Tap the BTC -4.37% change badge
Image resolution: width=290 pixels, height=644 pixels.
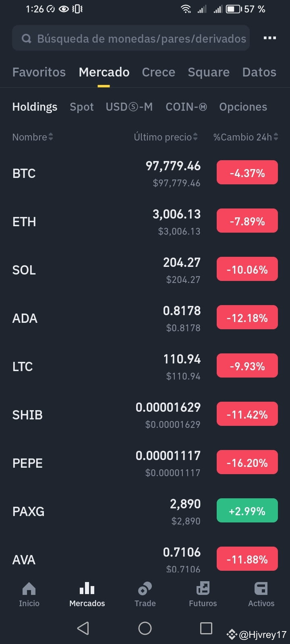click(x=247, y=173)
